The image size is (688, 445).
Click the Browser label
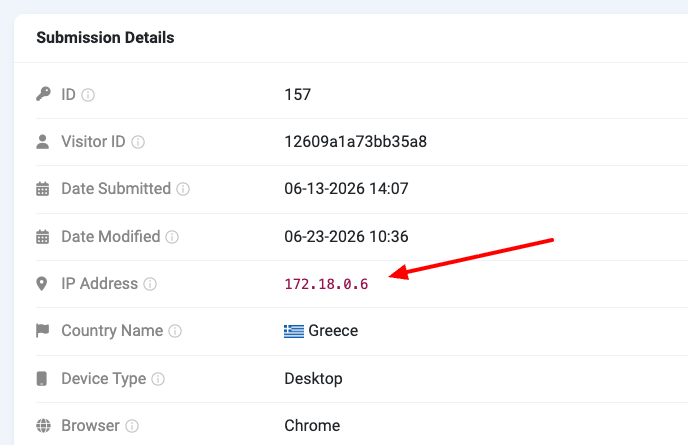coord(90,425)
